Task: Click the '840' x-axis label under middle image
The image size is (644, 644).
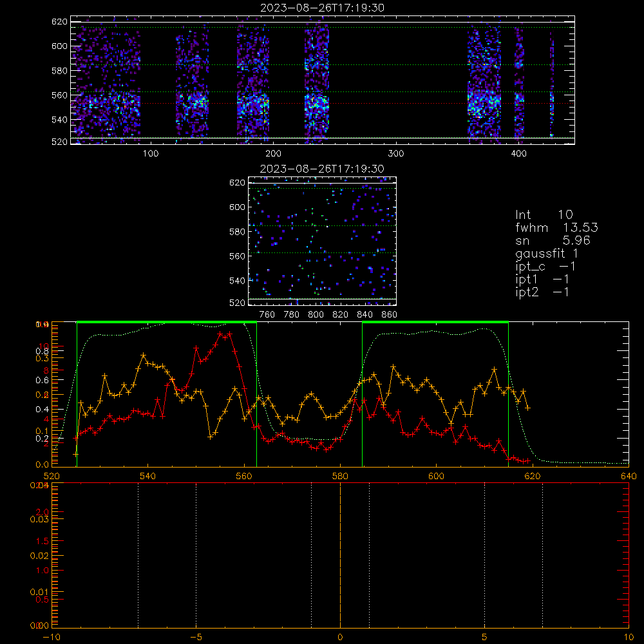Action: (x=365, y=315)
